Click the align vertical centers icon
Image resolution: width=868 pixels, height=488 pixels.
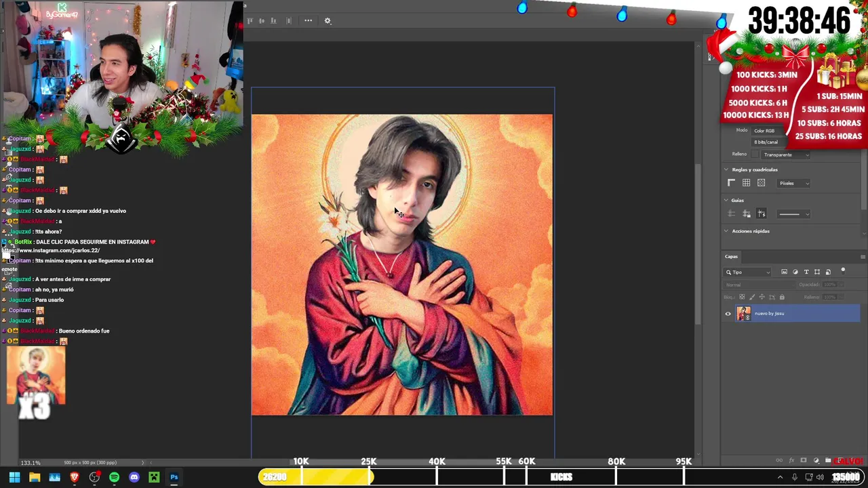click(x=261, y=20)
